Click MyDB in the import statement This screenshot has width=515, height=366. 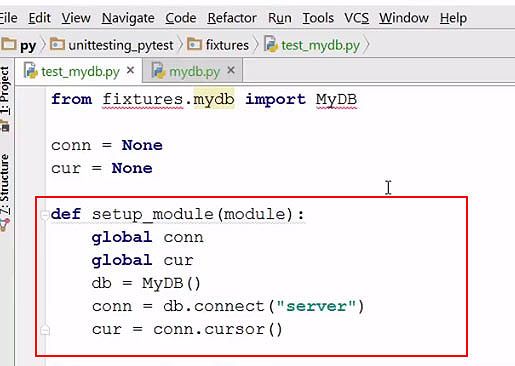pyautogui.click(x=336, y=99)
